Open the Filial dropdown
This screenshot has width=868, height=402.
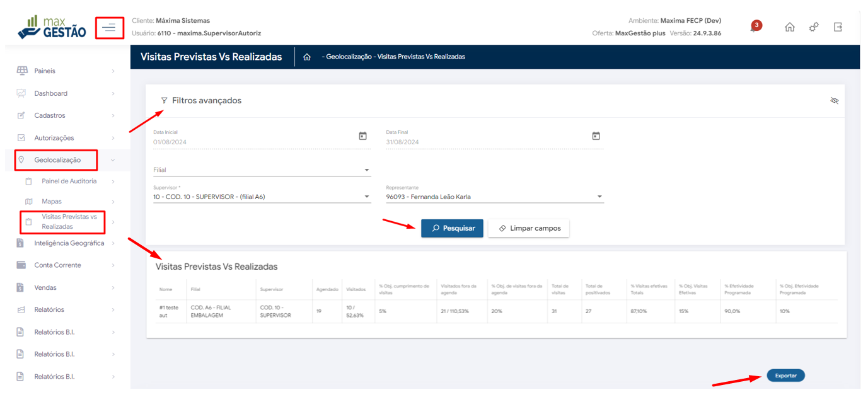[262, 170]
